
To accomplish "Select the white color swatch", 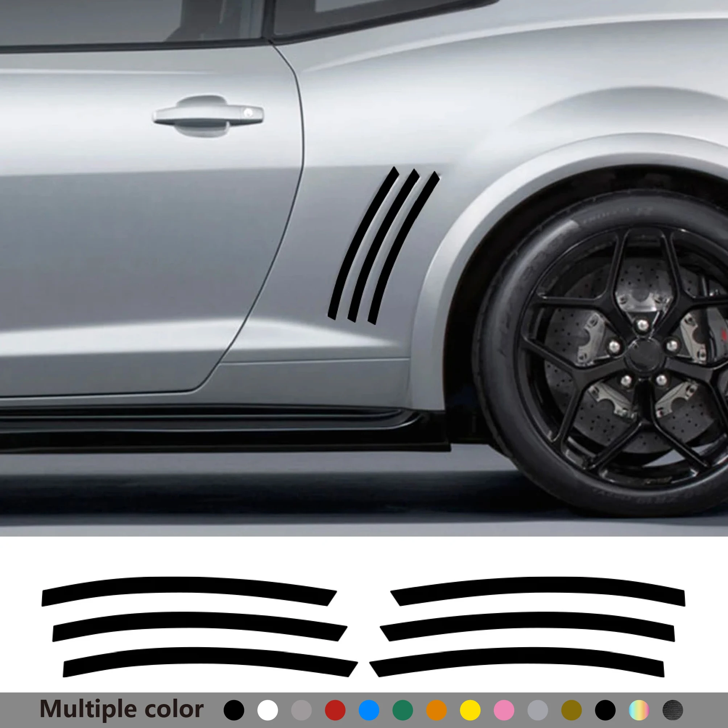I will [268, 710].
